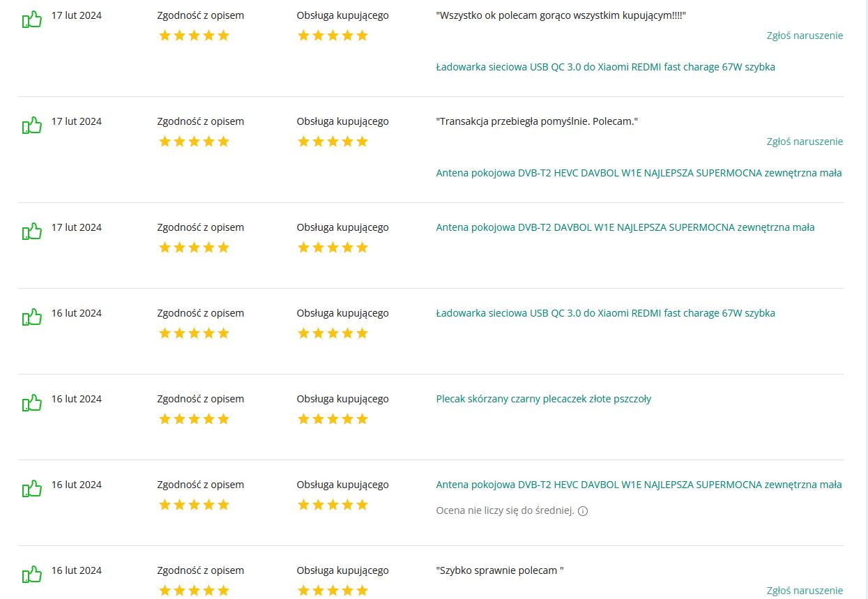Click thumbs-up icon beside "Transakcja przebiegła pomyślnie" review
This screenshot has width=868, height=599.
point(32,125)
